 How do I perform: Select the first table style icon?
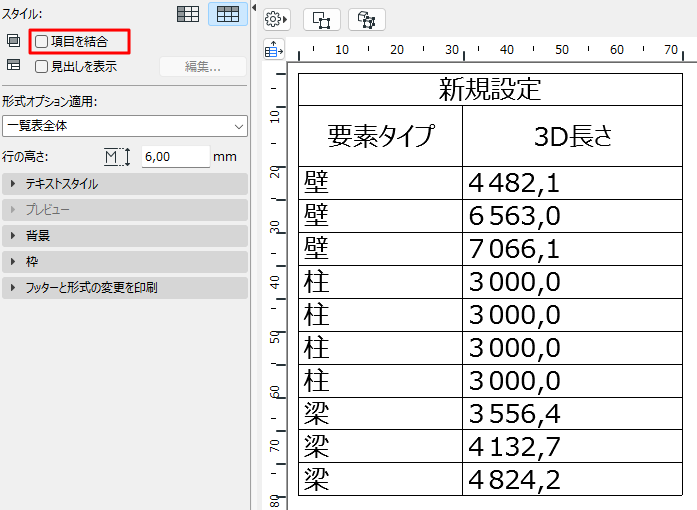coord(188,14)
